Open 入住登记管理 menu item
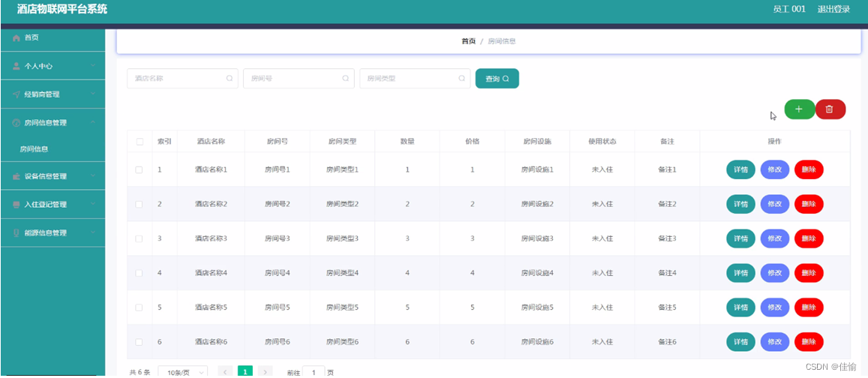 (x=53, y=205)
